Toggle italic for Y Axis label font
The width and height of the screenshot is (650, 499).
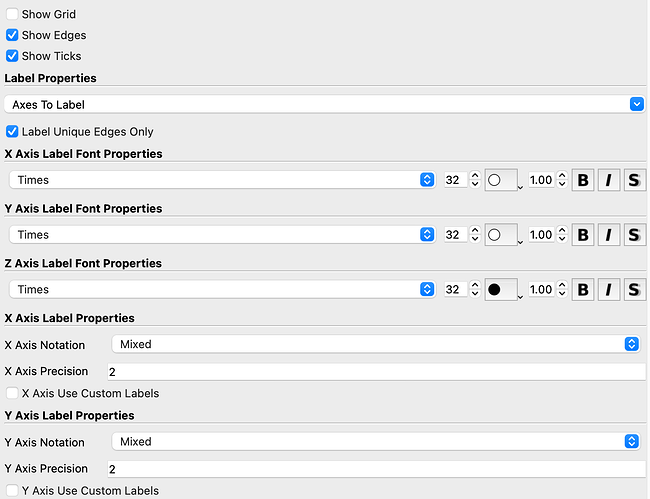609,235
